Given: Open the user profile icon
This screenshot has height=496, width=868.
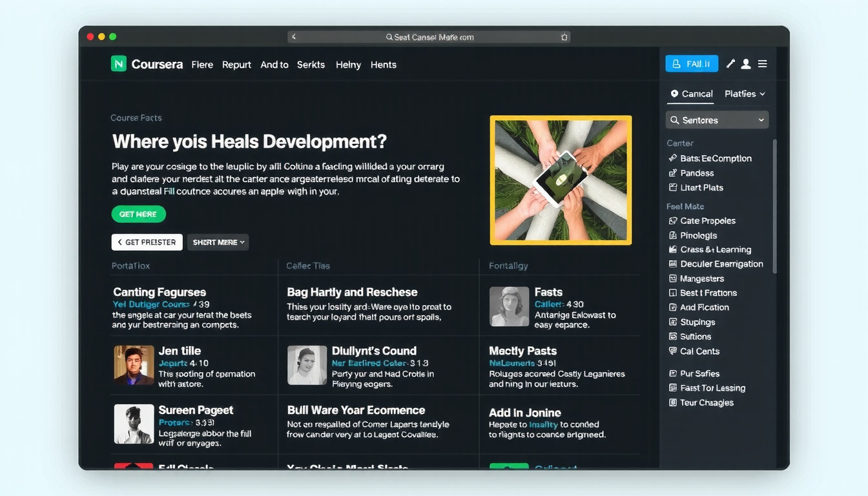Looking at the screenshot, I should (746, 64).
